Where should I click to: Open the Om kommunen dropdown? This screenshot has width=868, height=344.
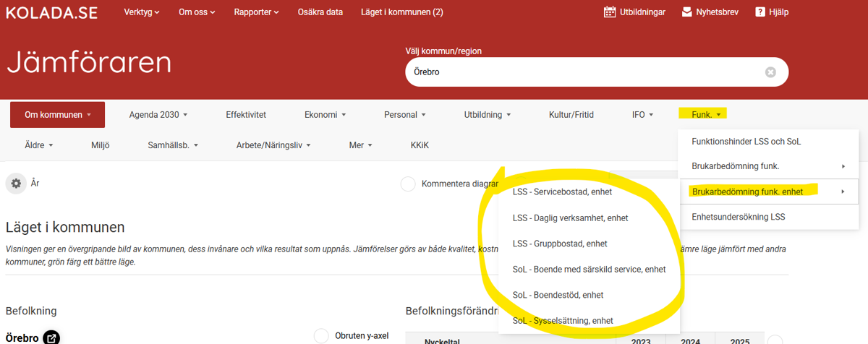click(x=57, y=115)
